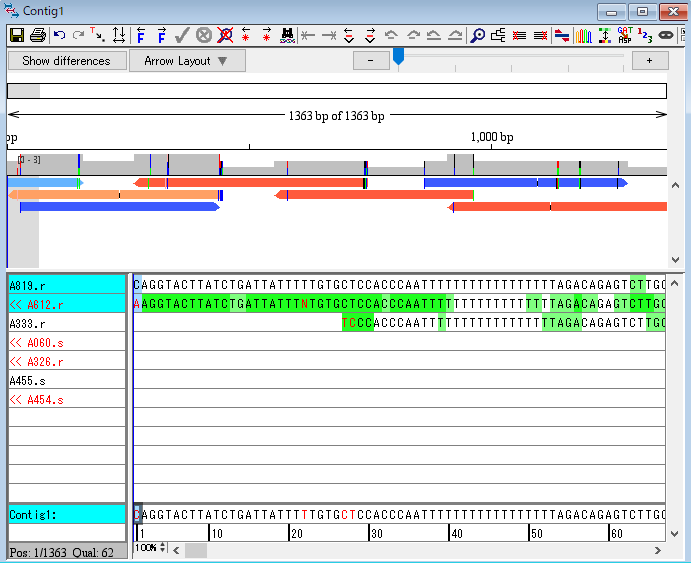Select the A060.s read row
The image size is (691, 563).
67,342
